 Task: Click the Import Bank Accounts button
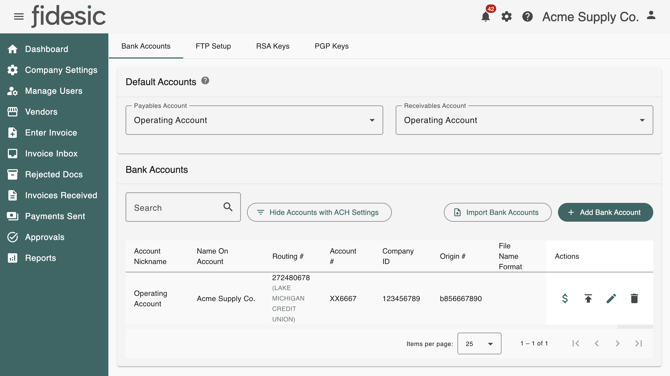point(497,212)
